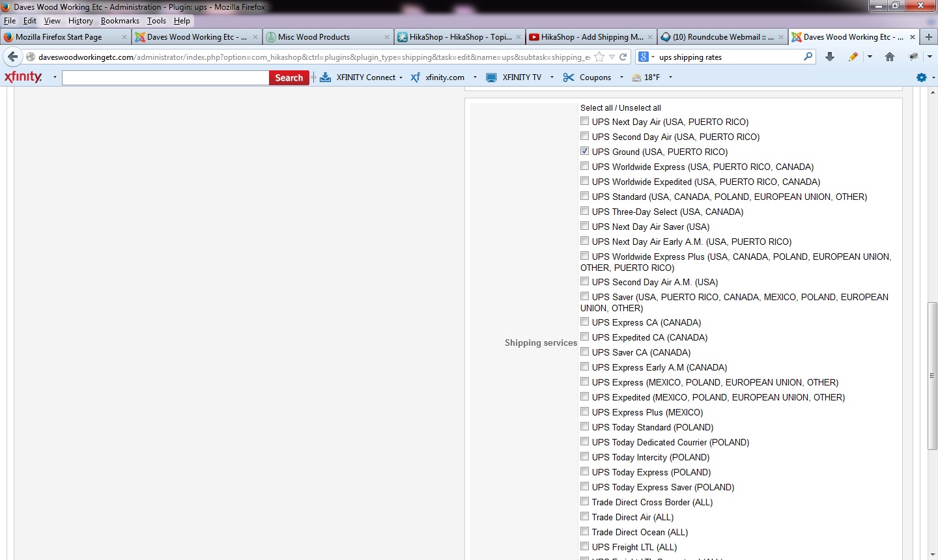Click the scrollbar down arrow
Screen dimensions: 938x560
click(932, 555)
